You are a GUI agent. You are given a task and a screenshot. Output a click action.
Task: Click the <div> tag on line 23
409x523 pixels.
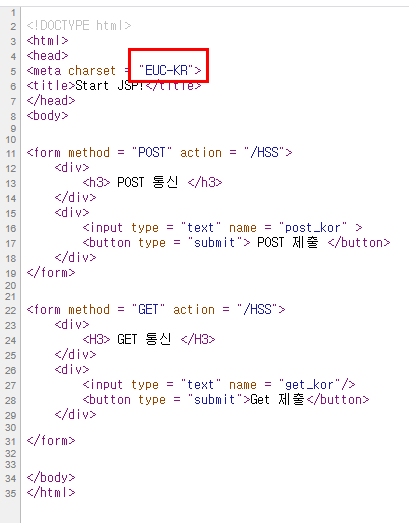[72, 325]
